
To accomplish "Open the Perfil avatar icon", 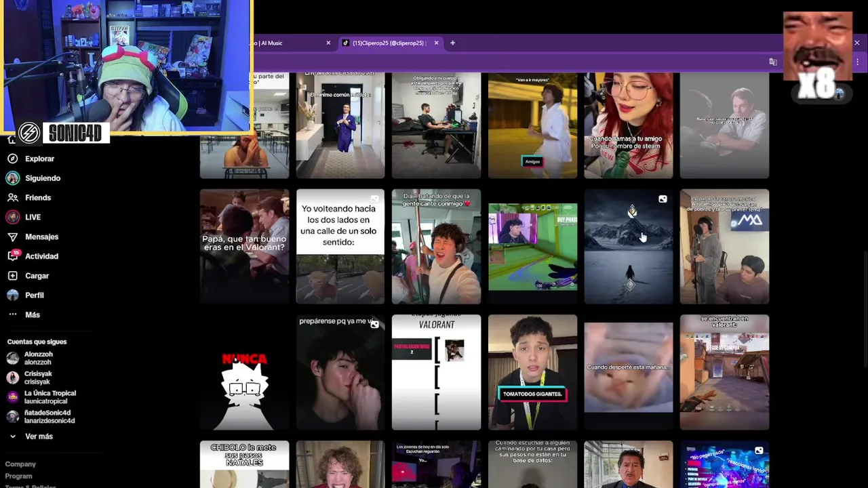I will pos(12,296).
